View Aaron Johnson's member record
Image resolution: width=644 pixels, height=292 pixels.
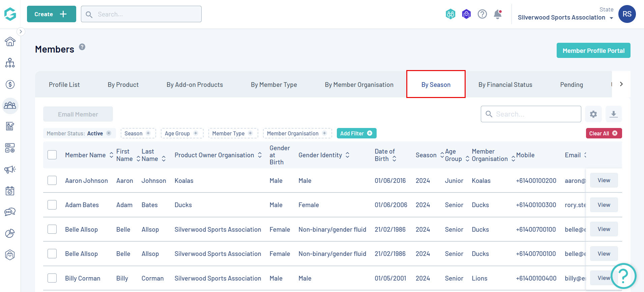[x=604, y=180]
